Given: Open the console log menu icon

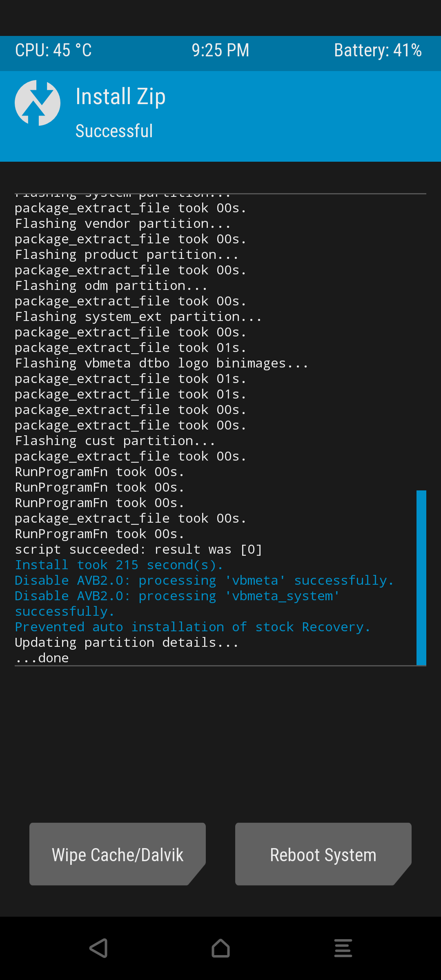Looking at the screenshot, I should (x=343, y=948).
